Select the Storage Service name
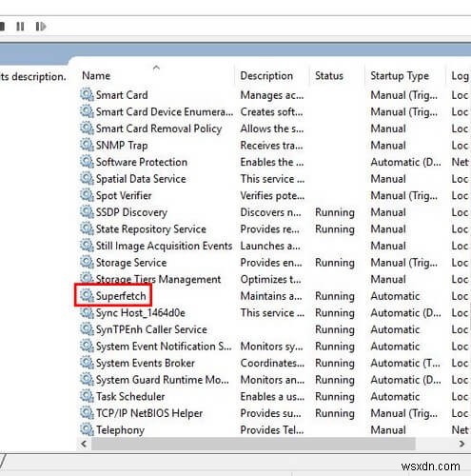471x476 pixels. click(x=131, y=263)
